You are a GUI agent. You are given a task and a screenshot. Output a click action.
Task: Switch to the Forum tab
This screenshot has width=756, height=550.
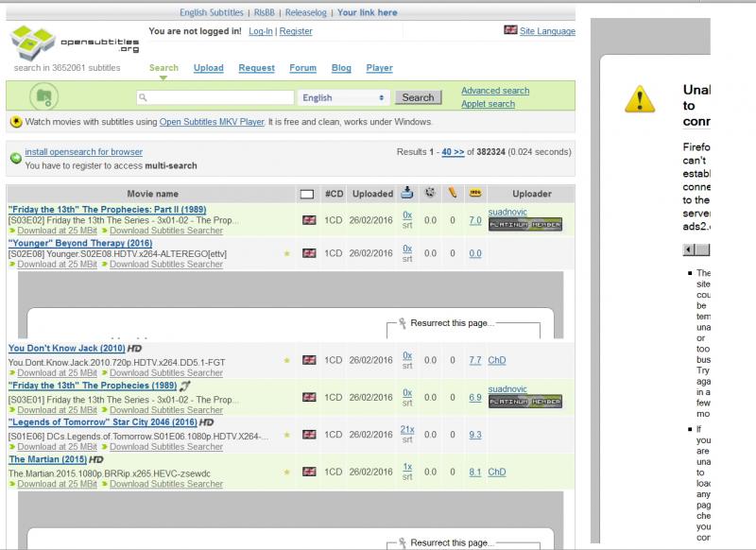(x=302, y=68)
